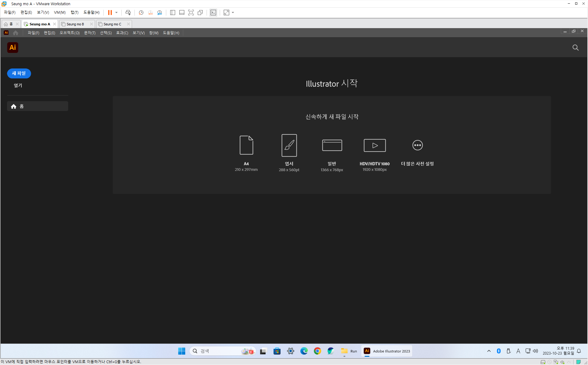
Task: Select the 엽서 (postcard) preset icon
Action: click(x=289, y=145)
